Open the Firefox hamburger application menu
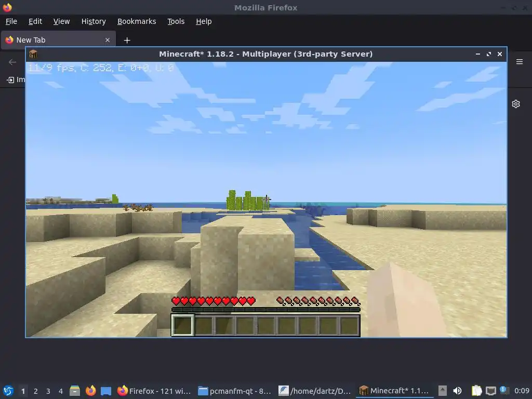Image resolution: width=532 pixels, height=399 pixels. (519, 62)
